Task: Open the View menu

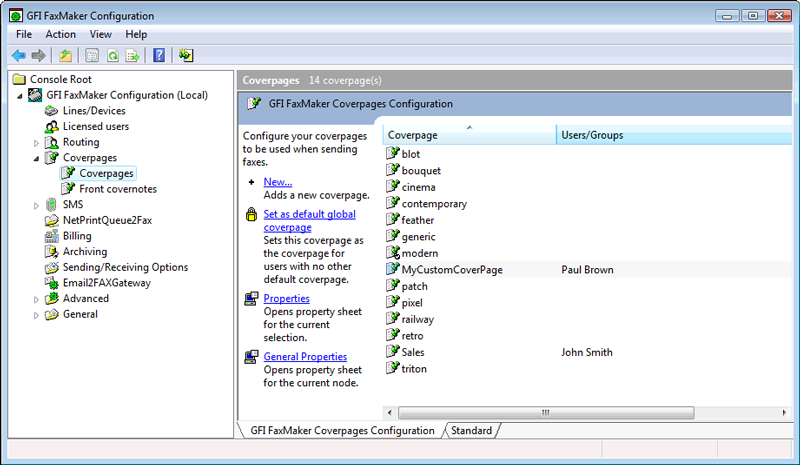Action: pos(101,34)
